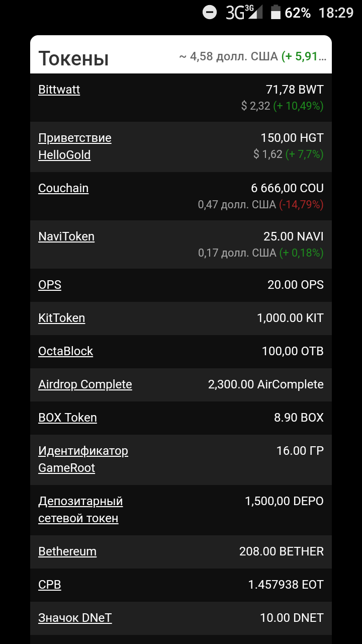
Task: Open the OctaBlock token page
Action: click(x=65, y=351)
